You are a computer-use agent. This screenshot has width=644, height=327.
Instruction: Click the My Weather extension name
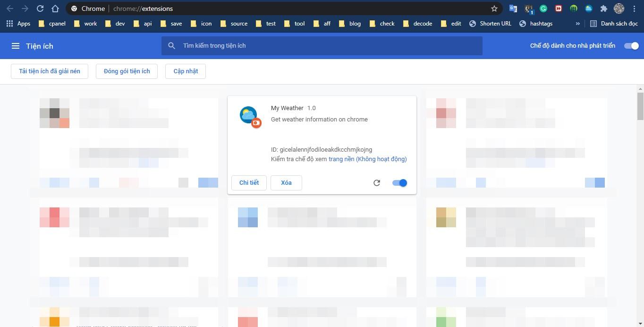point(287,108)
